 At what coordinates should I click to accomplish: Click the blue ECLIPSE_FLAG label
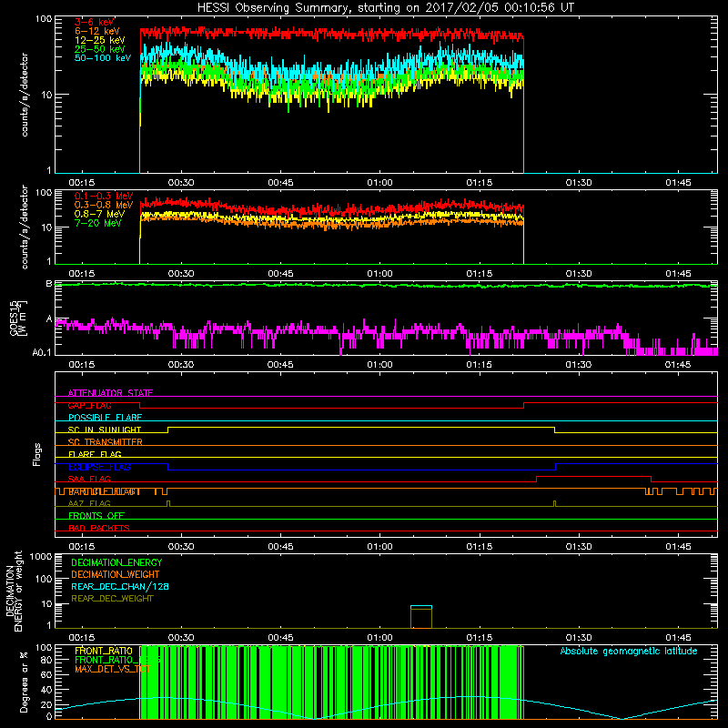click(99, 467)
